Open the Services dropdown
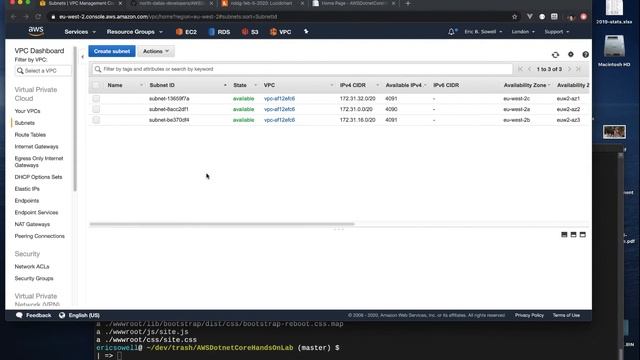The height and width of the screenshot is (360, 640). 80,32
